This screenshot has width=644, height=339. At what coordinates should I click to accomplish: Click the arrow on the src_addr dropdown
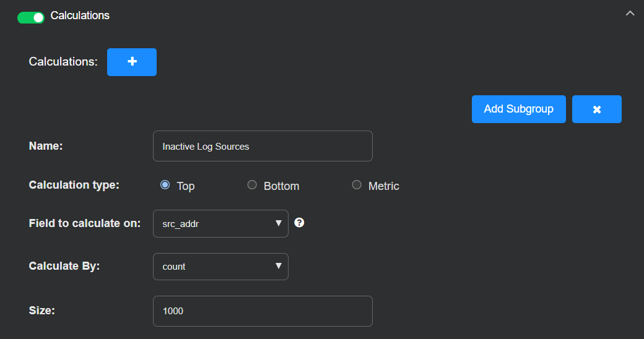click(279, 223)
